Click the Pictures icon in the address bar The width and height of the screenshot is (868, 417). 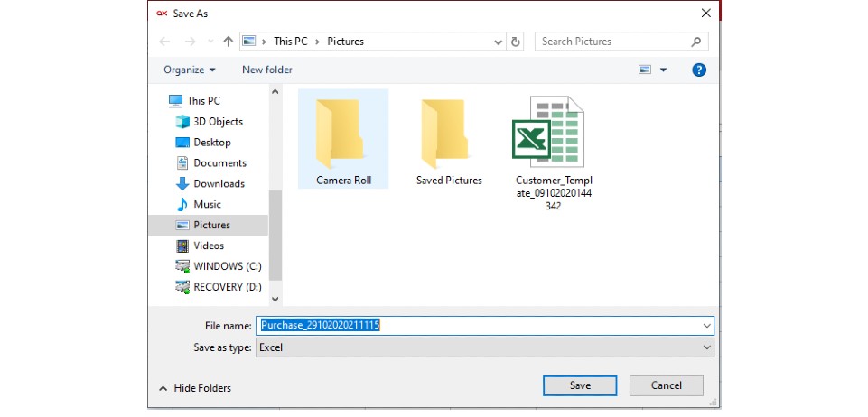click(249, 42)
